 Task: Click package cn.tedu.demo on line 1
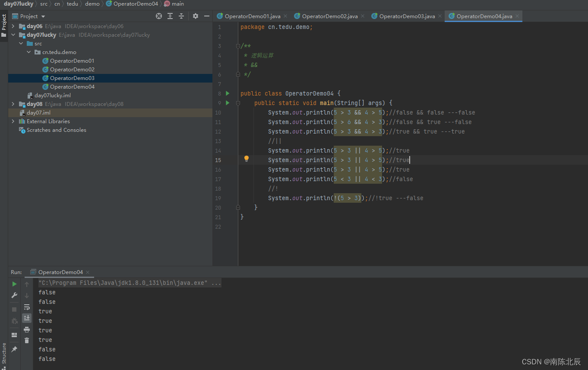(276, 27)
